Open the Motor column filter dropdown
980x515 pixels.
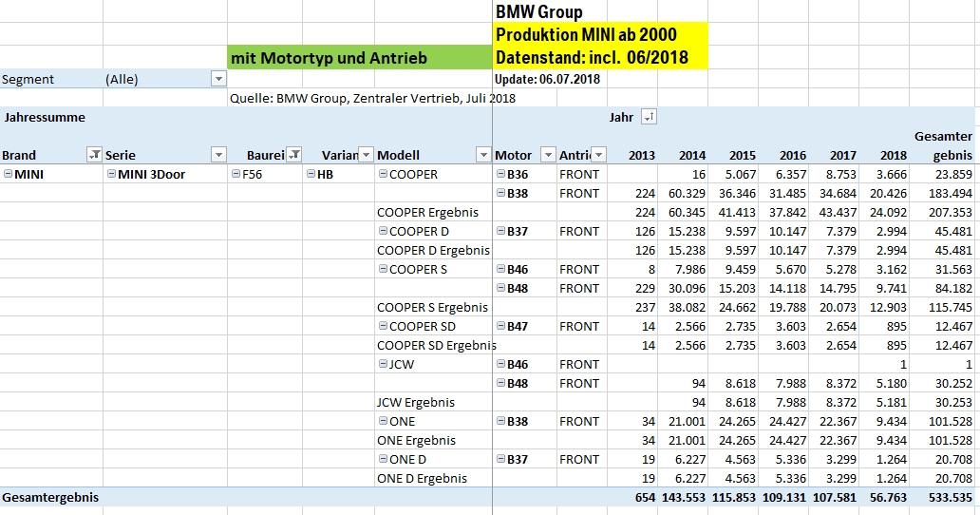[548, 154]
